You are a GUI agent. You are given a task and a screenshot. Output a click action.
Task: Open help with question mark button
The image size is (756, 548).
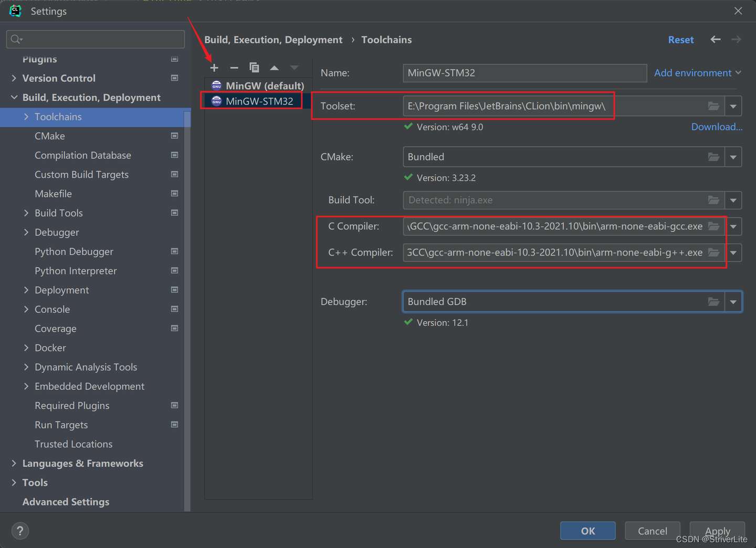[20, 531]
